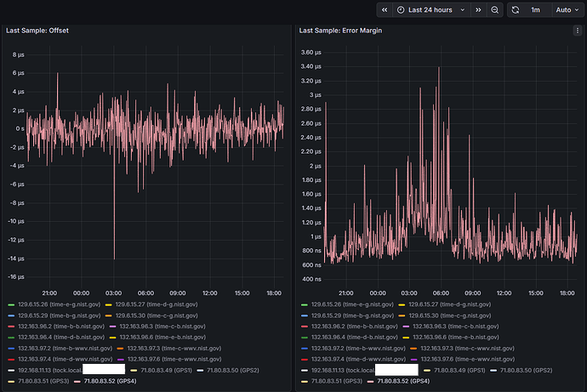This screenshot has width=587, height=392.
Task: Select 132.163.97.4 time-d-wwv in Offset legend
Action: click(x=66, y=359)
